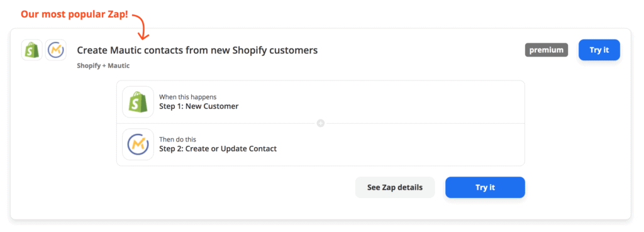Click the small Shopify icon beside the title
Image resolution: width=644 pixels, height=232 pixels.
pyautogui.click(x=32, y=50)
